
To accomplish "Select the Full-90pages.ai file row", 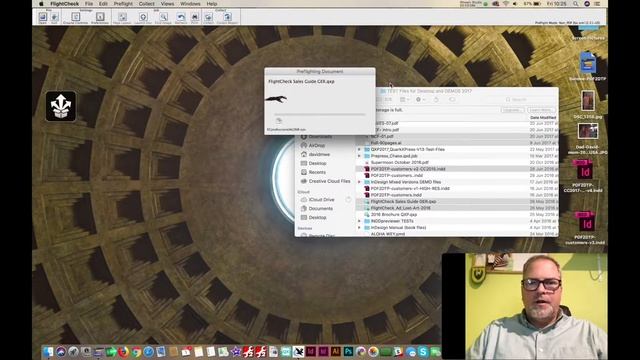I will pyautogui.click(x=457, y=143).
